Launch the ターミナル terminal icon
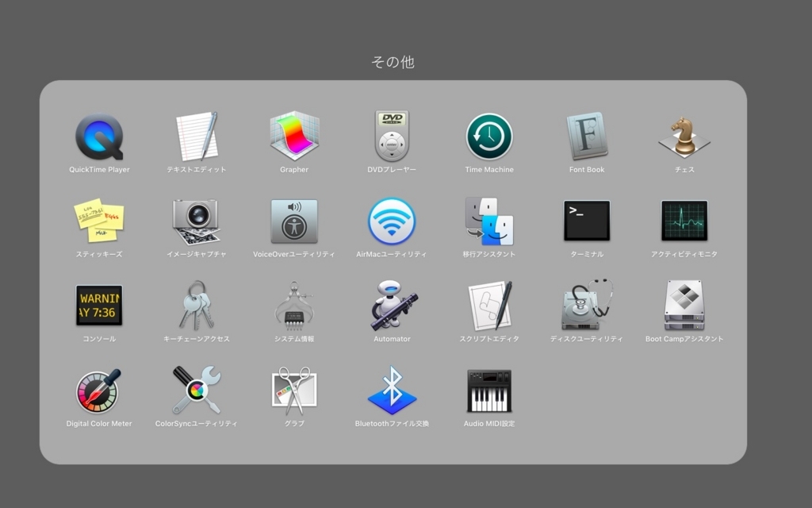The image size is (812, 508). (x=587, y=221)
